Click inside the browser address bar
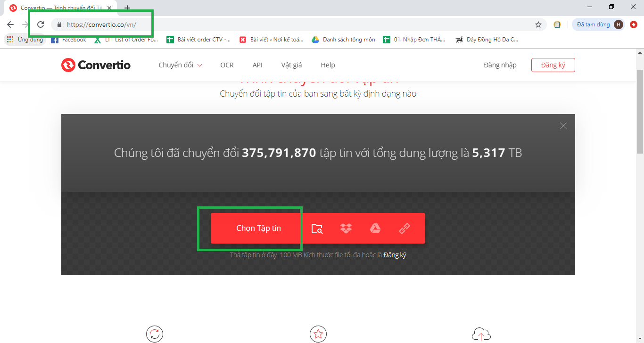Image resolution: width=644 pixels, height=343 pixels. click(x=104, y=24)
